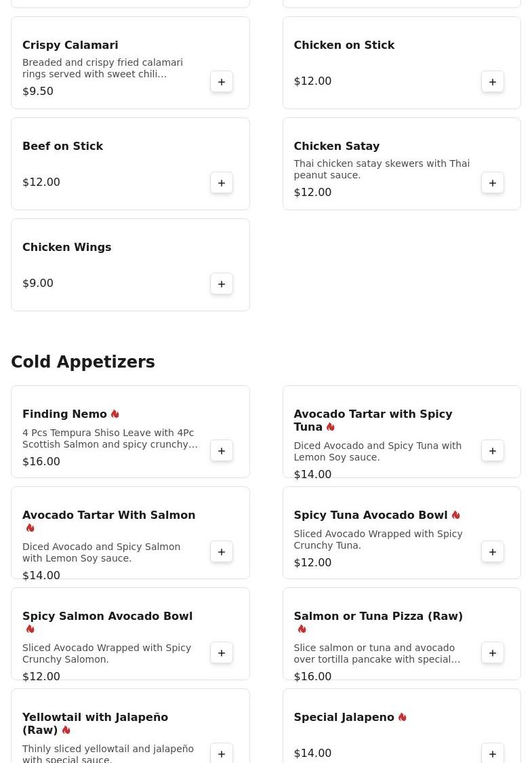532x763 pixels.
Task: Add Chicken Satay to the order
Action: coord(493,183)
